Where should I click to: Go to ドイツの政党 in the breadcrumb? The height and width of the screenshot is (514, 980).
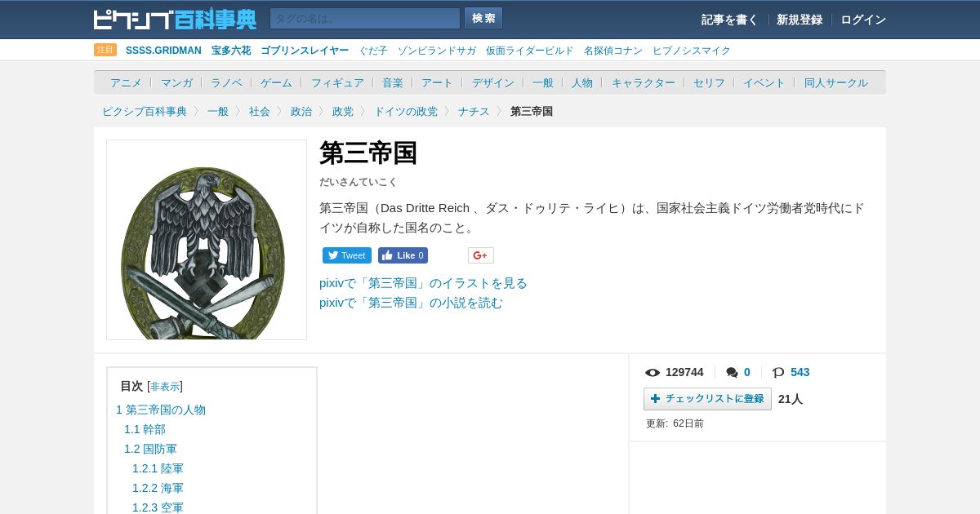(x=406, y=111)
